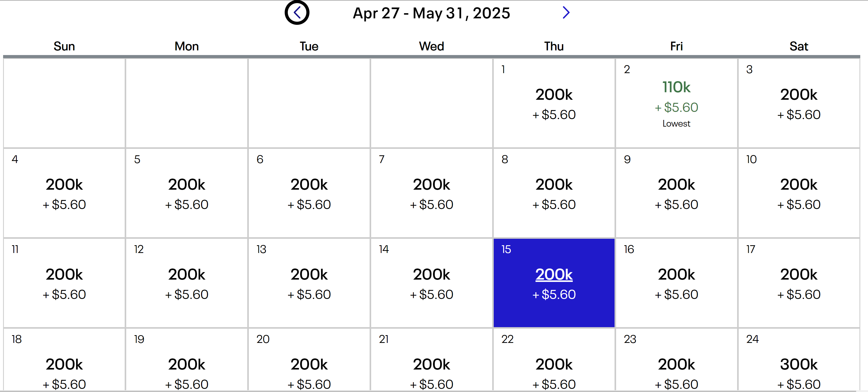This screenshot has width=868, height=392.
Task: Pick May 9 Friday fare
Action: tap(676, 193)
